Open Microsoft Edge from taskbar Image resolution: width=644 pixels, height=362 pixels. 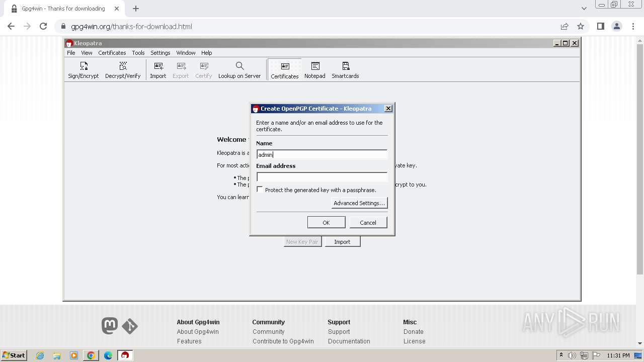(x=108, y=355)
